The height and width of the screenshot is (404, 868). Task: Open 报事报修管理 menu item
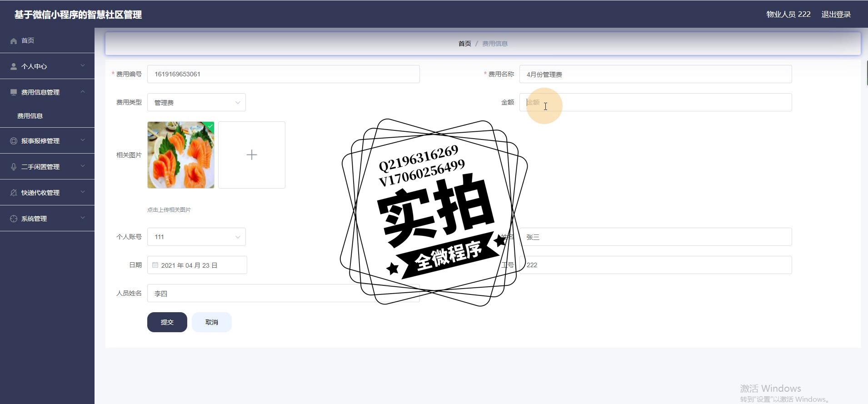[x=47, y=141]
